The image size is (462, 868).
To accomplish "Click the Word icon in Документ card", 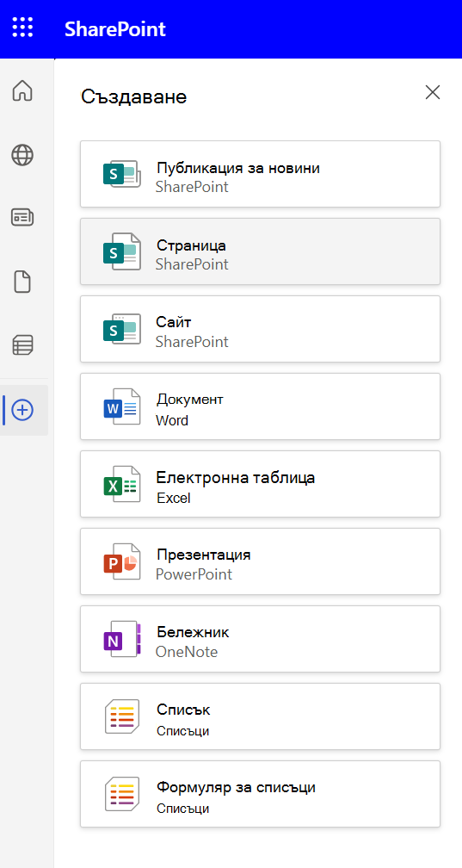I will coord(121,406).
